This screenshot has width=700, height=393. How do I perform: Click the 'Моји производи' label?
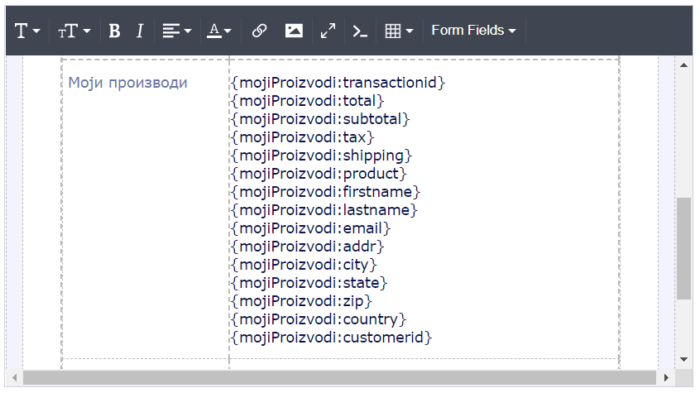(128, 83)
